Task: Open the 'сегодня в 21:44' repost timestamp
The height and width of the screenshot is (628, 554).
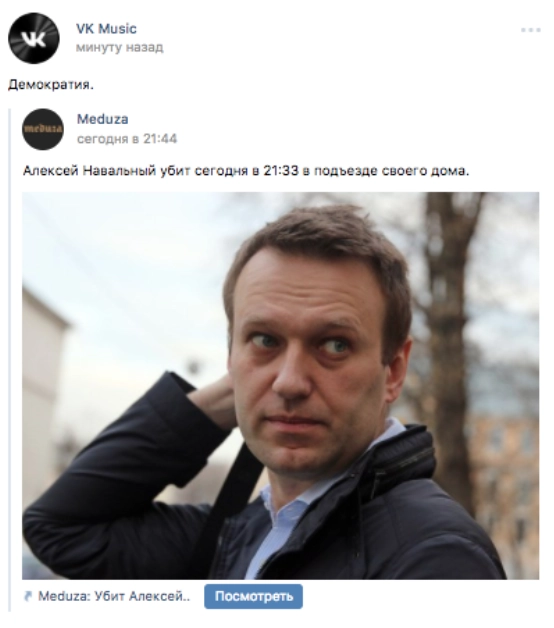Action: tap(127, 139)
